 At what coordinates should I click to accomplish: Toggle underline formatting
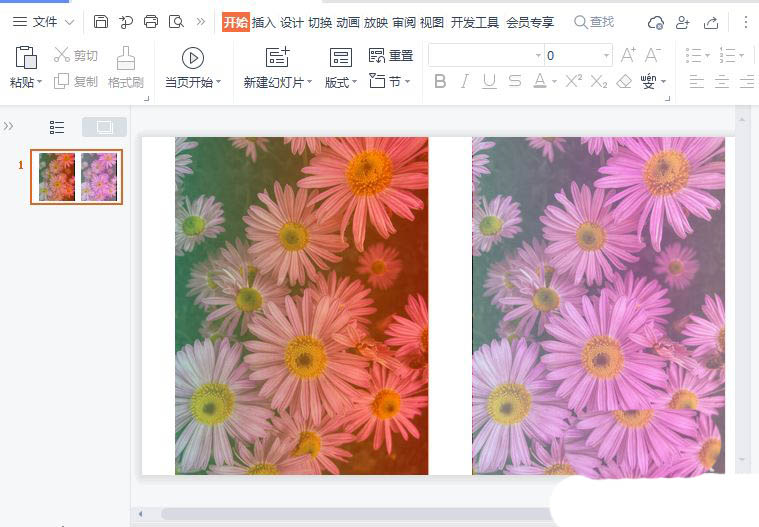tap(490, 82)
